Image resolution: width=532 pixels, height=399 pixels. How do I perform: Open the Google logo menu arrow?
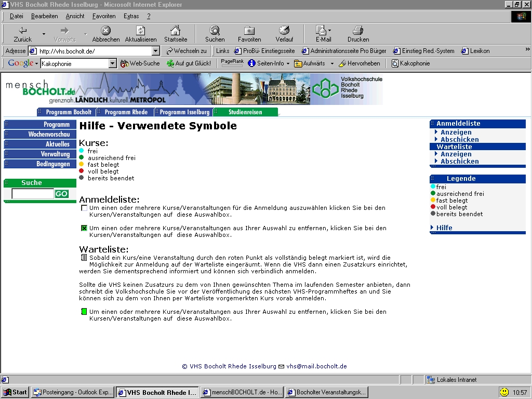[36, 64]
